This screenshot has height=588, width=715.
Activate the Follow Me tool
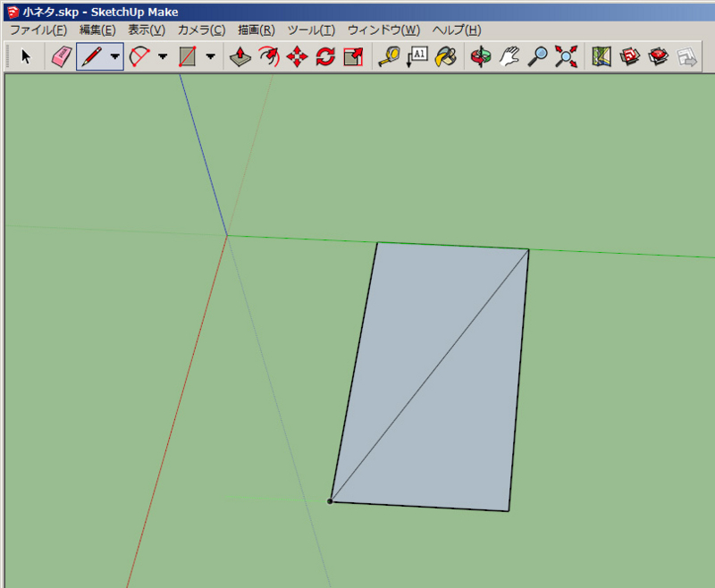(266, 56)
